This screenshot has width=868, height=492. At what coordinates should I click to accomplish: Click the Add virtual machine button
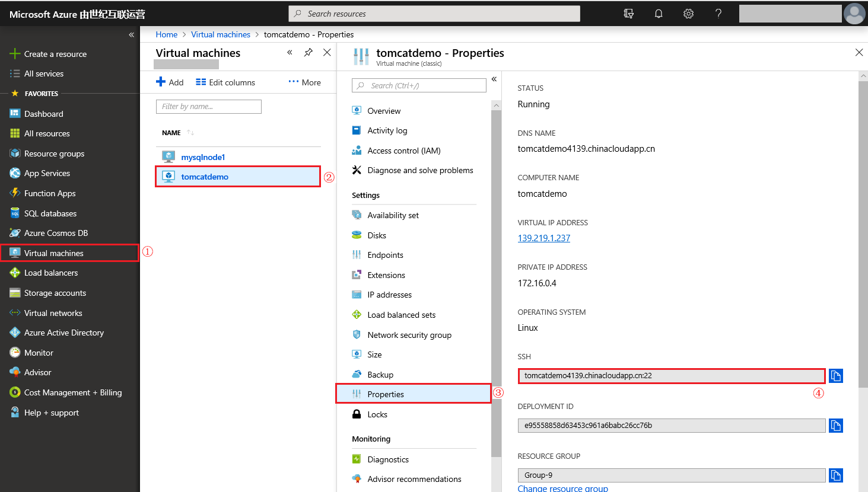click(170, 82)
